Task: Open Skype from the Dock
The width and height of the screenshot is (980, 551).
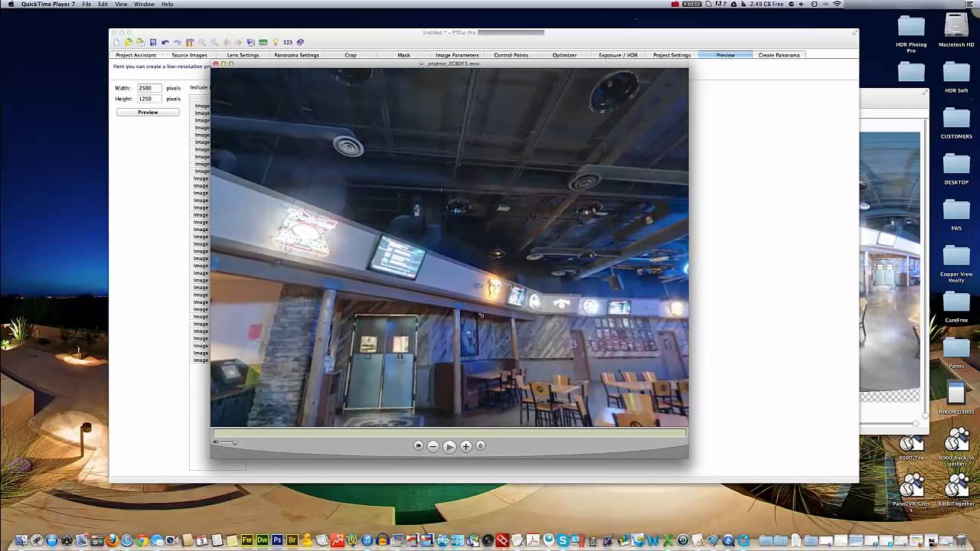Action: point(563,540)
